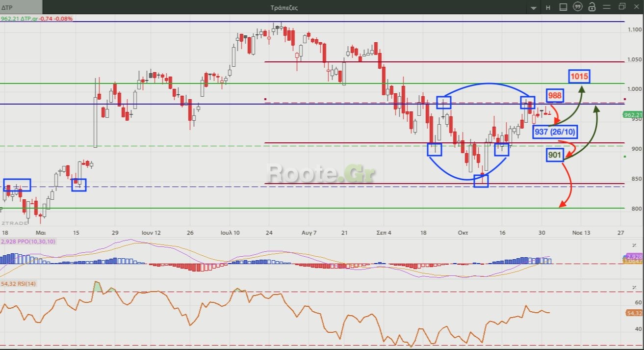644x350 pixels.
Task: Click the restore window overlapping squares icon
Action: coord(622,7)
